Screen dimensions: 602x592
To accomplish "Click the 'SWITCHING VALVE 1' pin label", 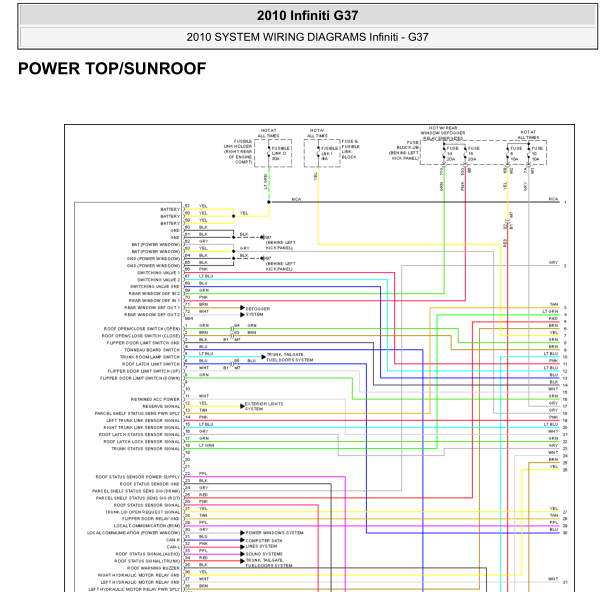I will pyautogui.click(x=158, y=273).
